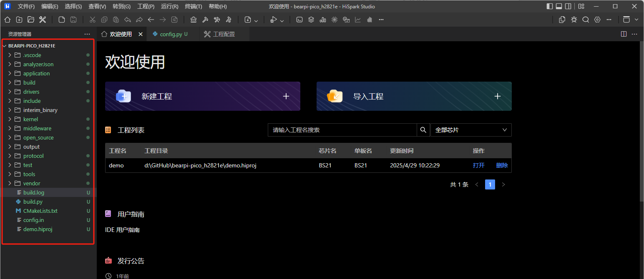This screenshot has height=279, width=644.
Task: Open dropdown arrow next to download icon
Action: pyautogui.click(x=256, y=20)
